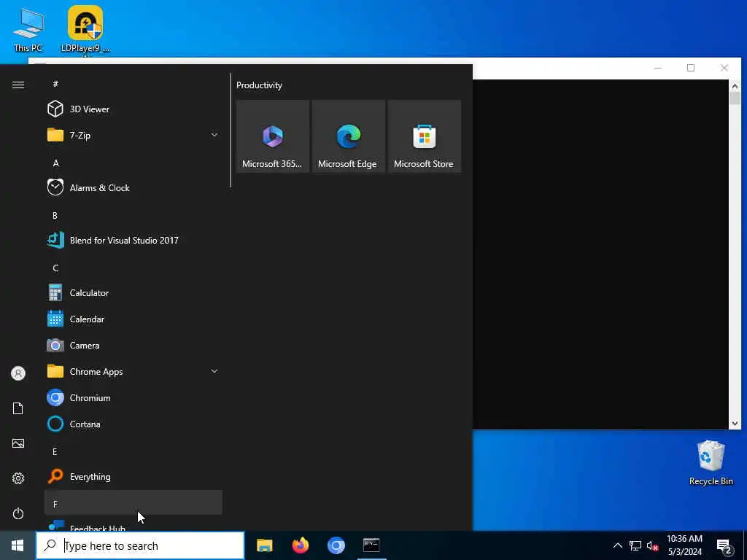The height and width of the screenshot is (560, 747).
Task: Expand the Start menu hamburger button
Action: point(18,85)
